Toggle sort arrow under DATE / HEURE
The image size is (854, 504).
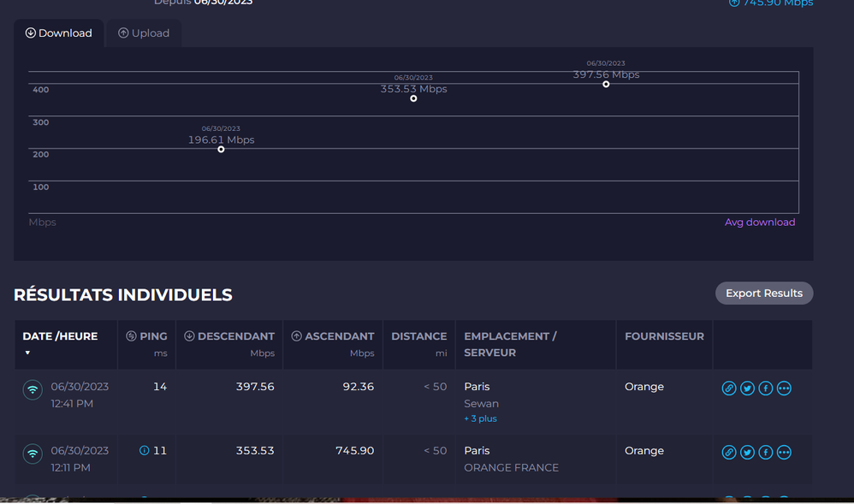[27, 353]
